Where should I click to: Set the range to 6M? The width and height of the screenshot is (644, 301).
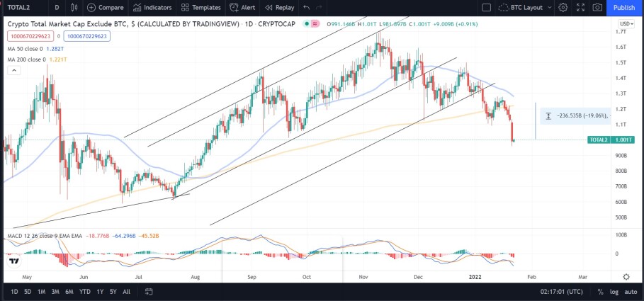click(69, 292)
